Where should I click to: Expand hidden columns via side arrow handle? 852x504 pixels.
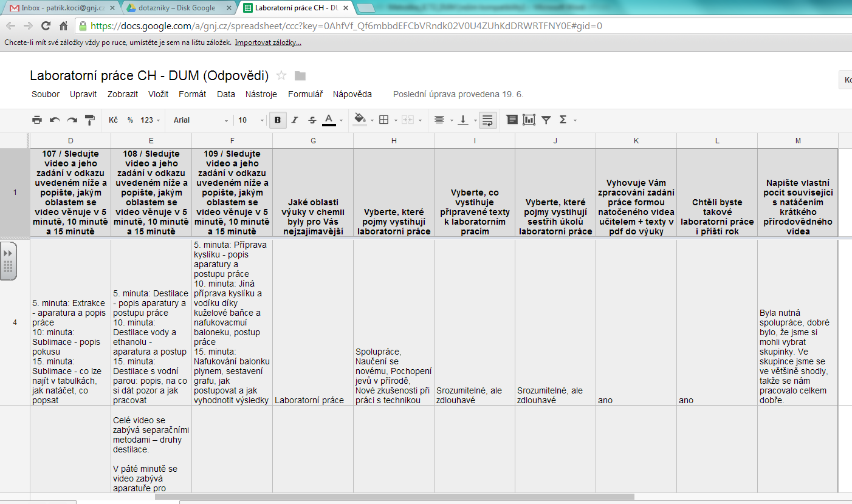point(8,261)
